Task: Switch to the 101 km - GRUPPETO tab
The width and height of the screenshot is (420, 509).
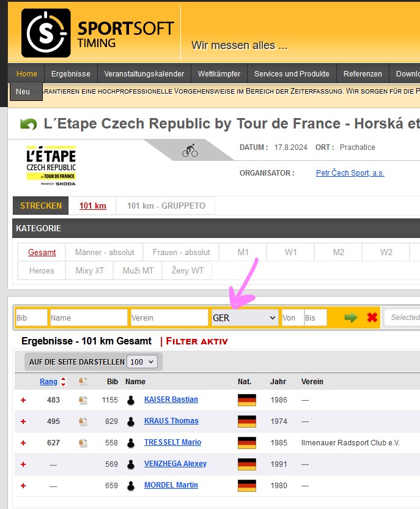Action: coord(166,206)
